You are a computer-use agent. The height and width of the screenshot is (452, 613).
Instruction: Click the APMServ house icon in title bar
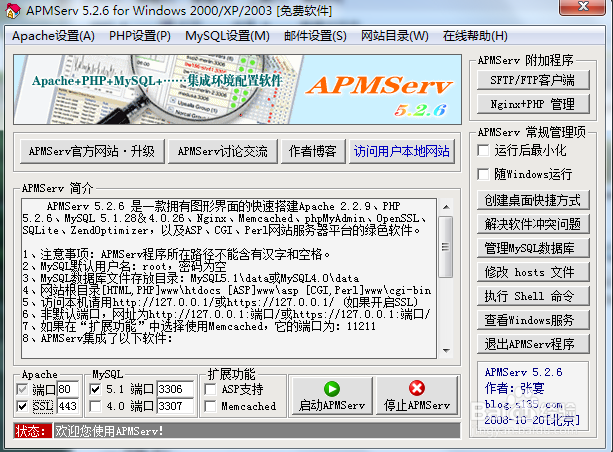coord(13,11)
